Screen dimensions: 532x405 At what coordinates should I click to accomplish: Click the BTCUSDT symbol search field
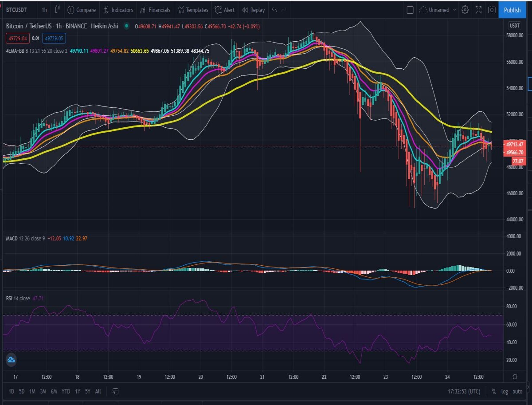[x=16, y=10]
